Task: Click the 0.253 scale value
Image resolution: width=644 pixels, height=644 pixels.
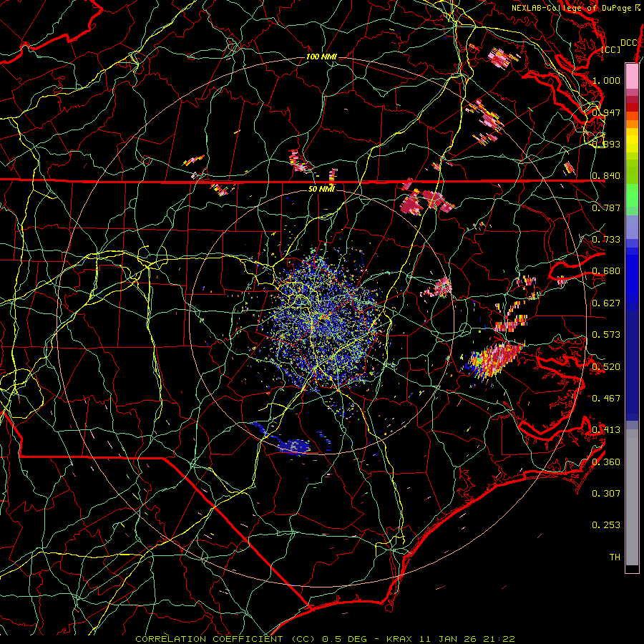Action: point(606,525)
